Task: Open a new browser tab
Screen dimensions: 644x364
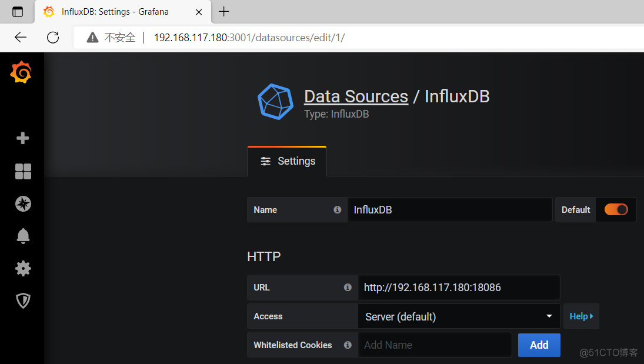Action: [224, 12]
